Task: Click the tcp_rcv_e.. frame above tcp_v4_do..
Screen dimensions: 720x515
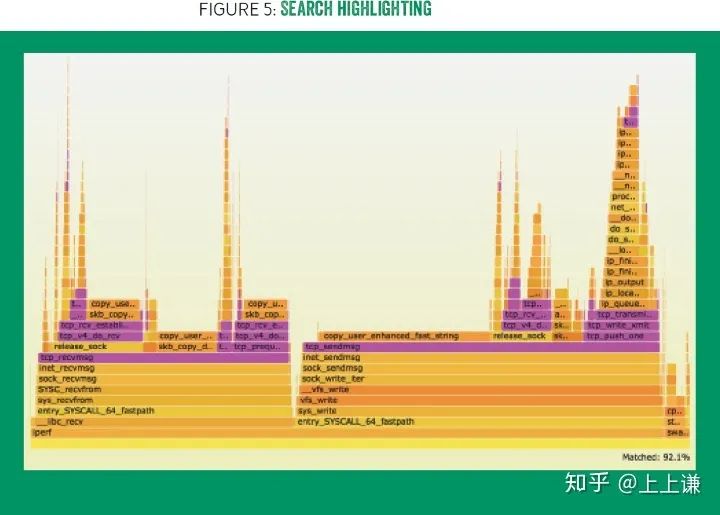Action: coord(262,325)
